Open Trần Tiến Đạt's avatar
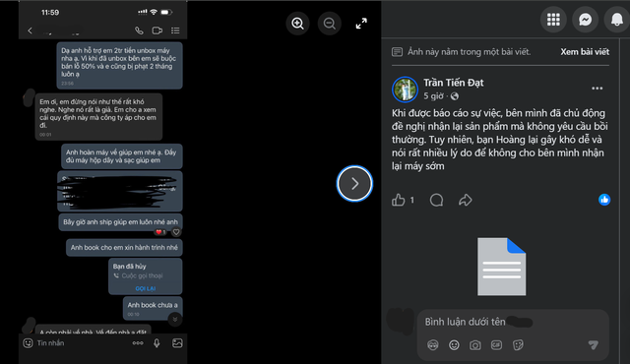This screenshot has height=364, width=630. point(405,90)
